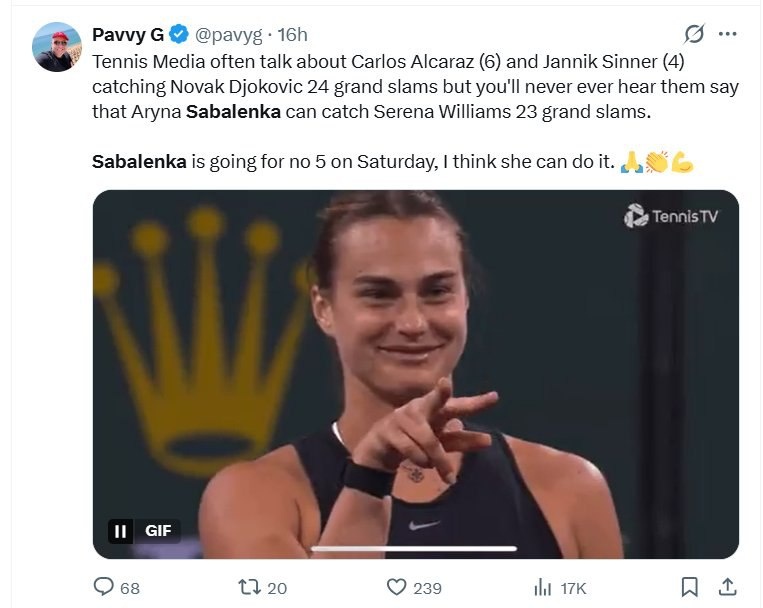763x608 pixels.
Task: Click the share upload icon
Action: [728, 587]
